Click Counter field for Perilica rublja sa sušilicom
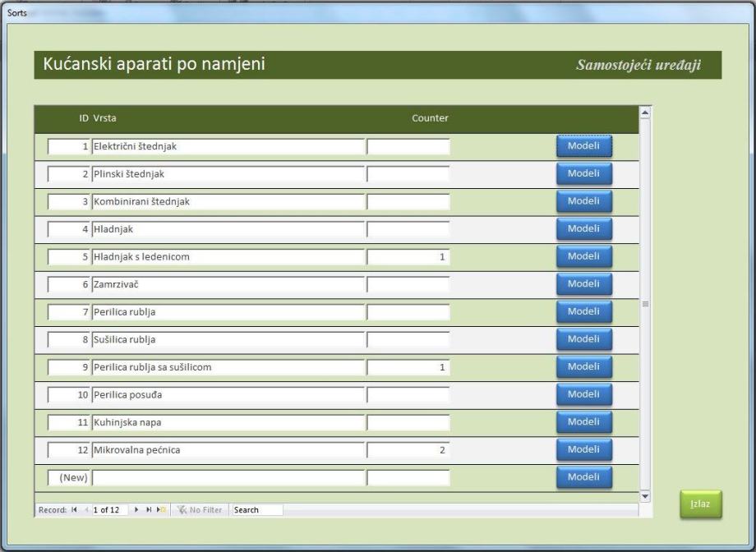Image resolution: width=756 pixels, height=552 pixels. (x=408, y=367)
